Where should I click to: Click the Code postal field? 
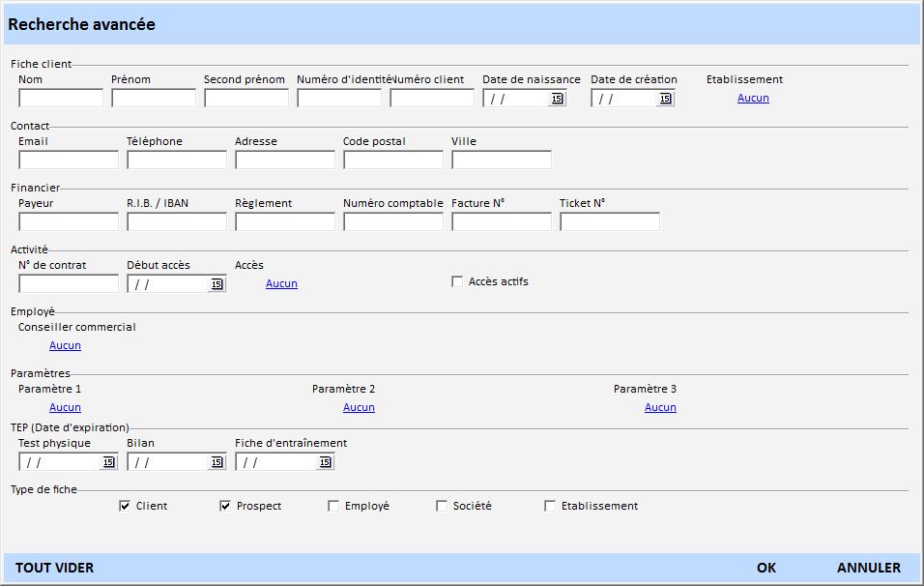pyautogui.click(x=393, y=160)
